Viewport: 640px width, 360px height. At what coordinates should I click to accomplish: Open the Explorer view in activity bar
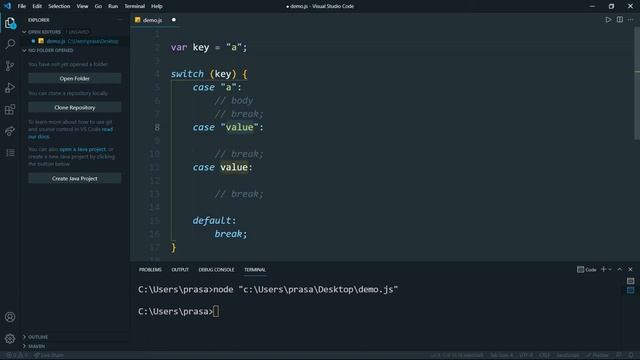(10, 22)
